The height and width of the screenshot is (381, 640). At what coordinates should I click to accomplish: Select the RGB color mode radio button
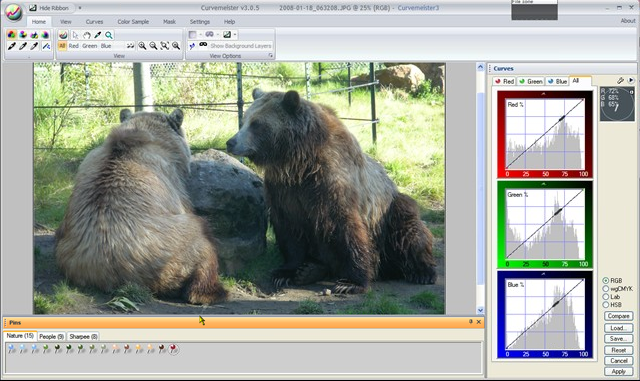click(606, 281)
